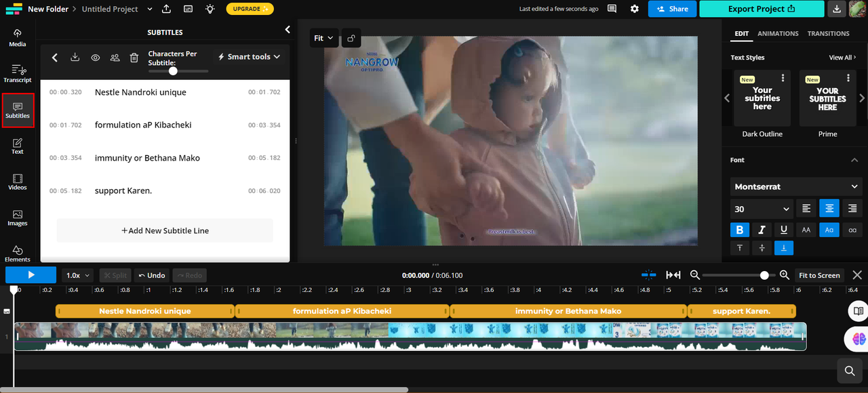The height and width of the screenshot is (393, 868).
Task: Close the timeline with X icon
Action: [x=857, y=275]
